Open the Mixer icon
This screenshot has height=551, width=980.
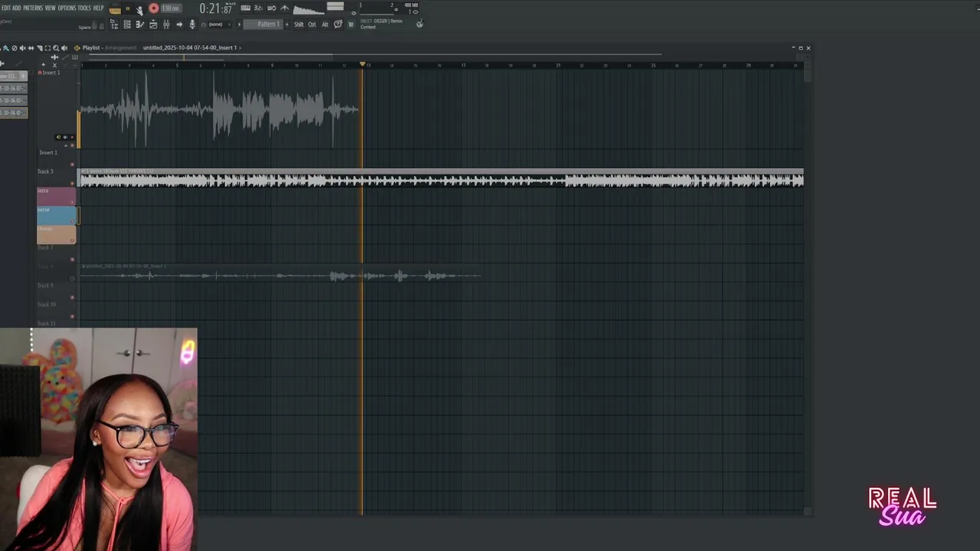(x=166, y=24)
